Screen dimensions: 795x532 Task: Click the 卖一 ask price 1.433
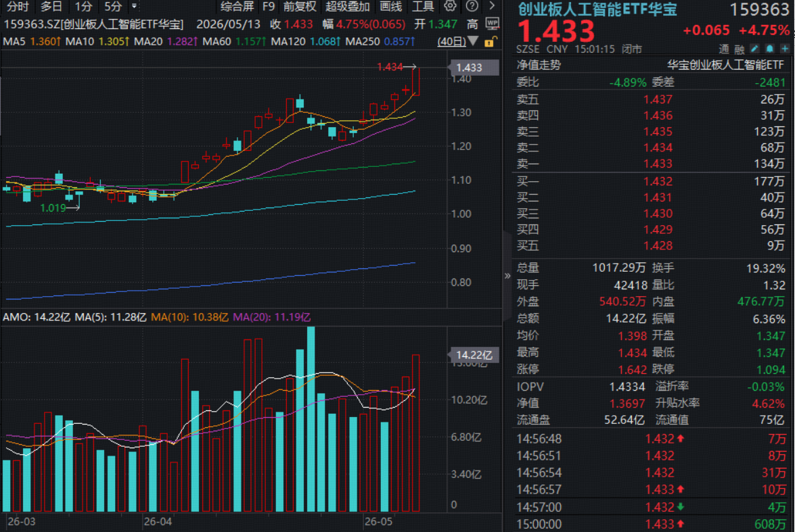(x=658, y=164)
